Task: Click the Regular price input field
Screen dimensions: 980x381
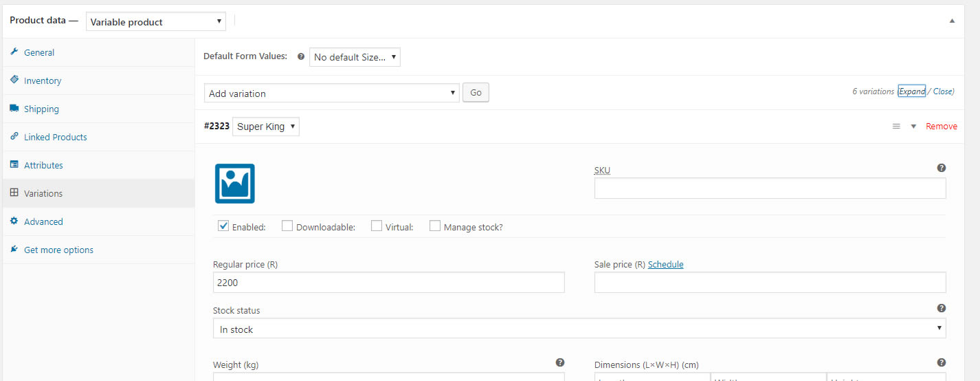Action: coord(388,283)
